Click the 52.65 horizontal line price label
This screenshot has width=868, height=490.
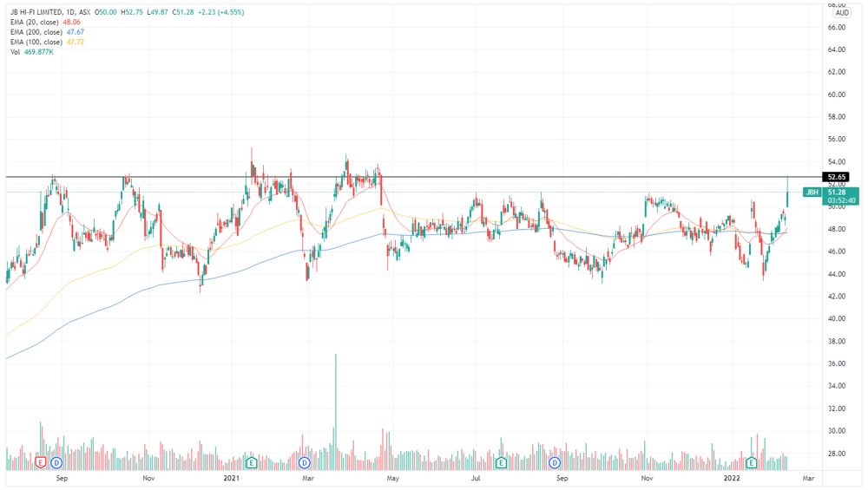pos(836,178)
